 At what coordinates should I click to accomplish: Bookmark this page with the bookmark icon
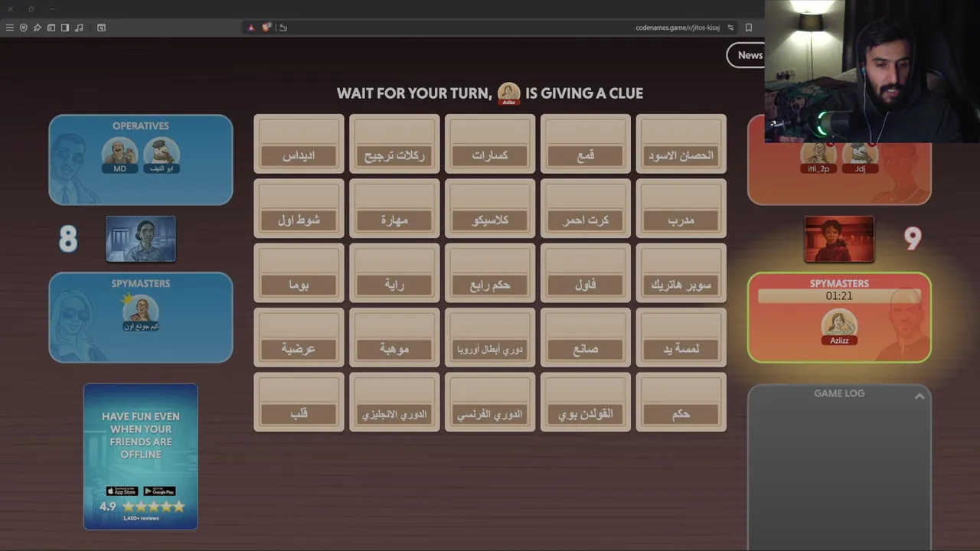pos(749,28)
